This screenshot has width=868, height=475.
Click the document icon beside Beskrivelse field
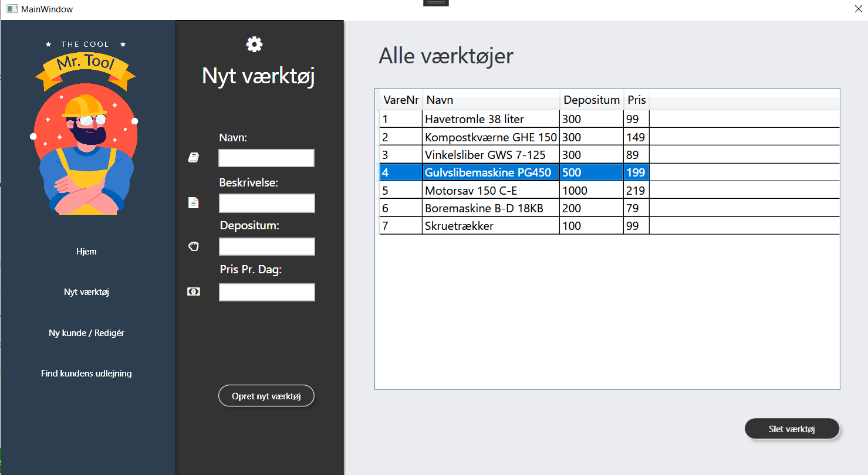193,203
